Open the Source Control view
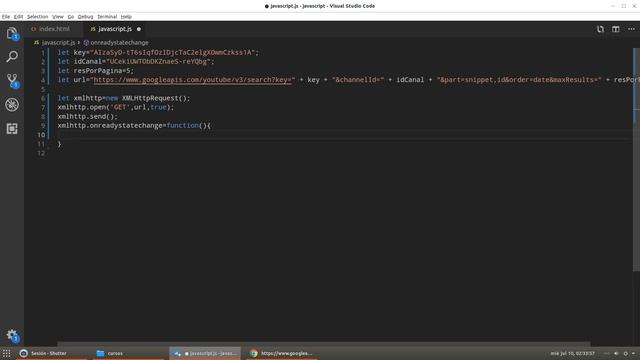This screenshot has height=360, width=640. (12, 80)
